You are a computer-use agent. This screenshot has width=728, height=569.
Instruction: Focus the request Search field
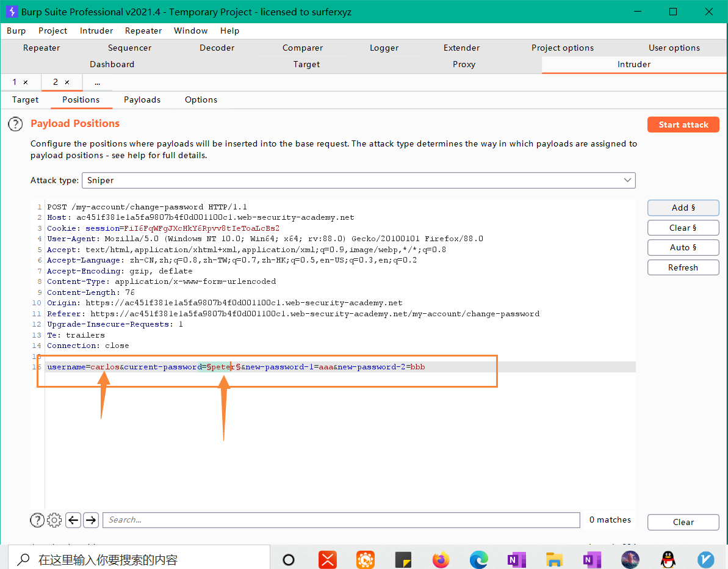(x=341, y=520)
